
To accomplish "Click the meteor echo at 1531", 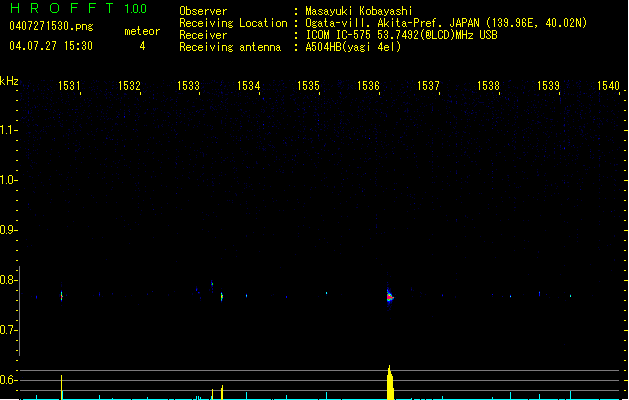I will [61, 296].
